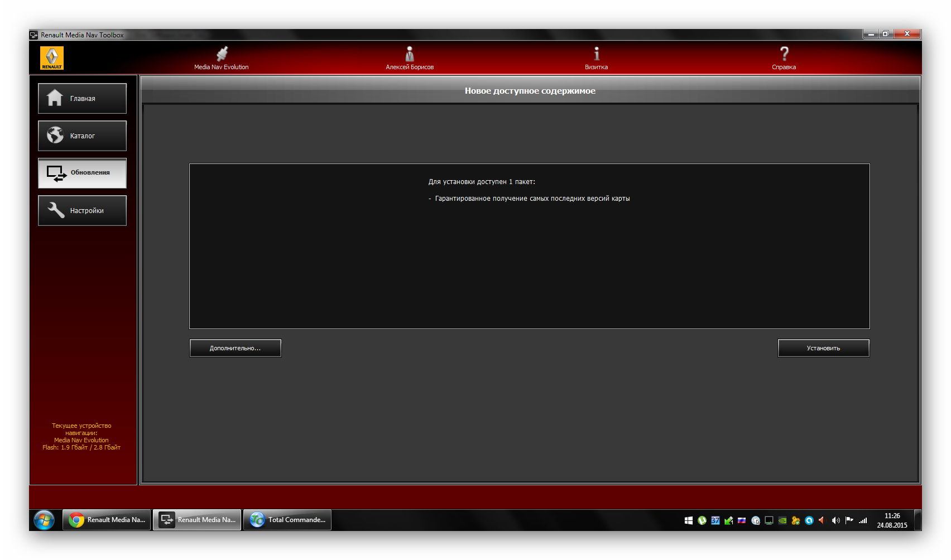
Task: Go to Главная home page
Action: [x=82, y=99]
